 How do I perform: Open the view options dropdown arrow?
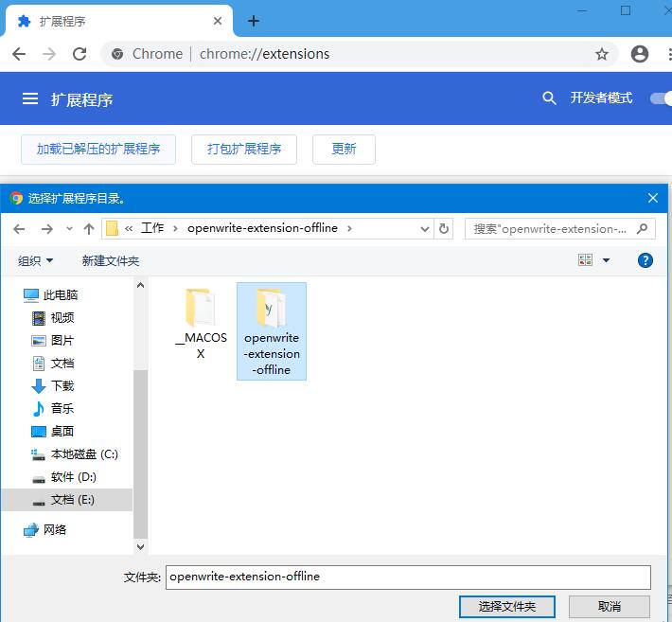pos(606,259)
